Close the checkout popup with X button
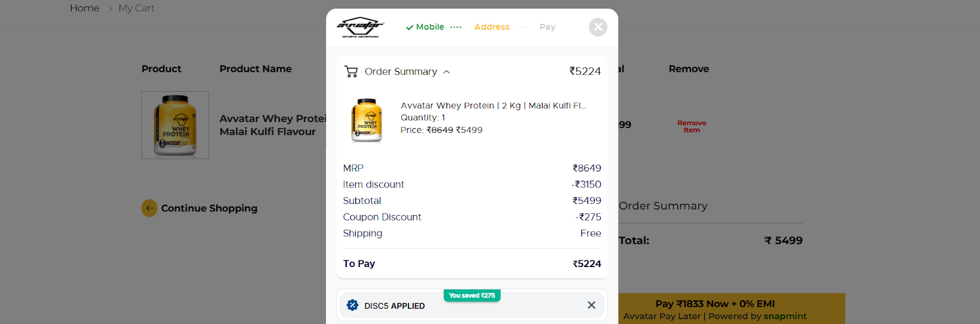 coord(598,27)
